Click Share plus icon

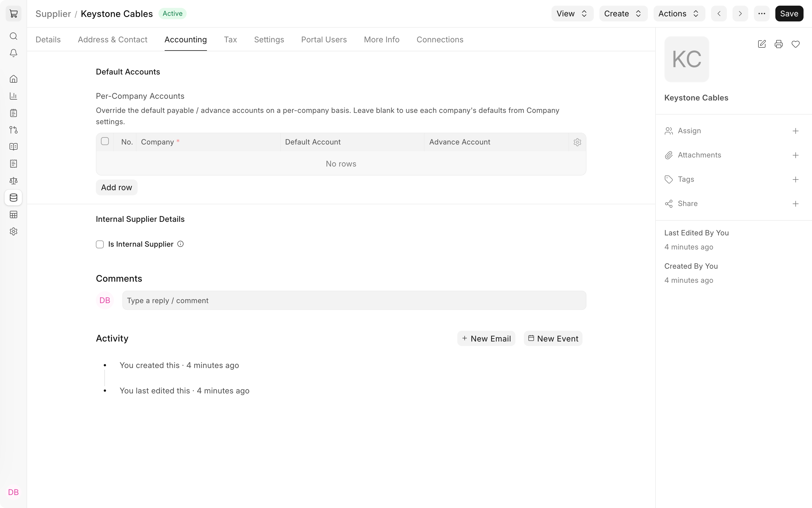[x=796, y=204]
